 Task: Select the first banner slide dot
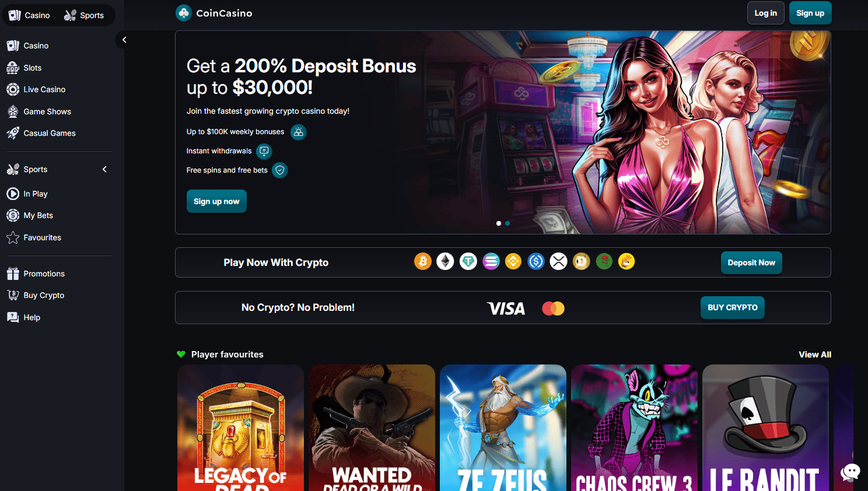click(499, 223)
